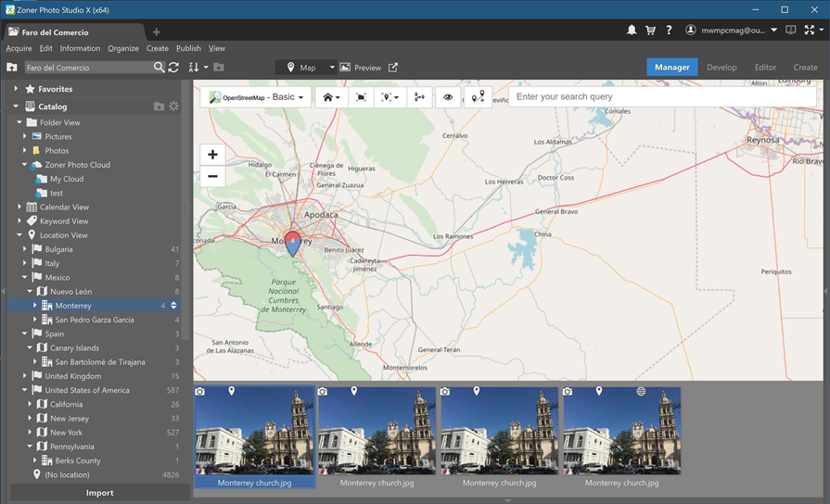Viewport: 830px width, 504px height.
Task: Open the sort order button
Action: point(194,67)
